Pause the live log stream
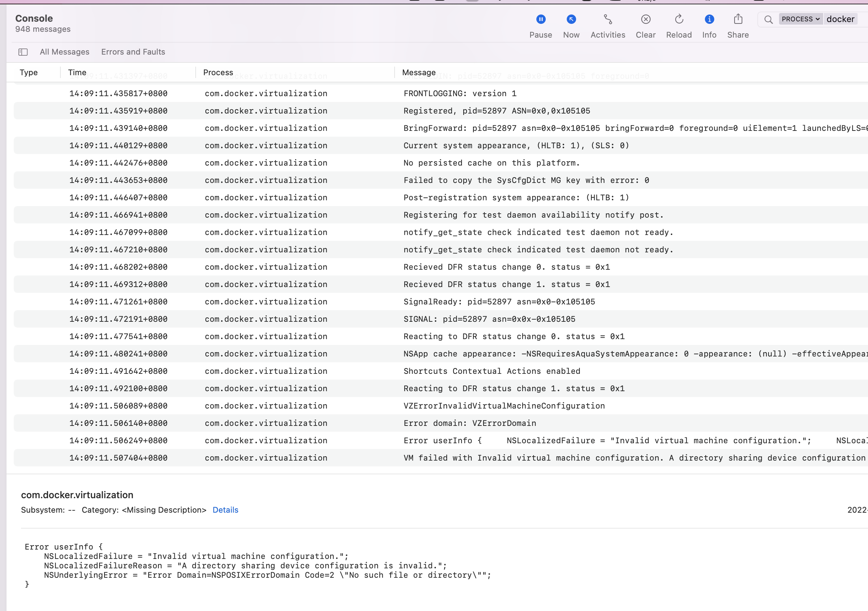This screenshot has width=868, height=611. (x=541, y=26)
